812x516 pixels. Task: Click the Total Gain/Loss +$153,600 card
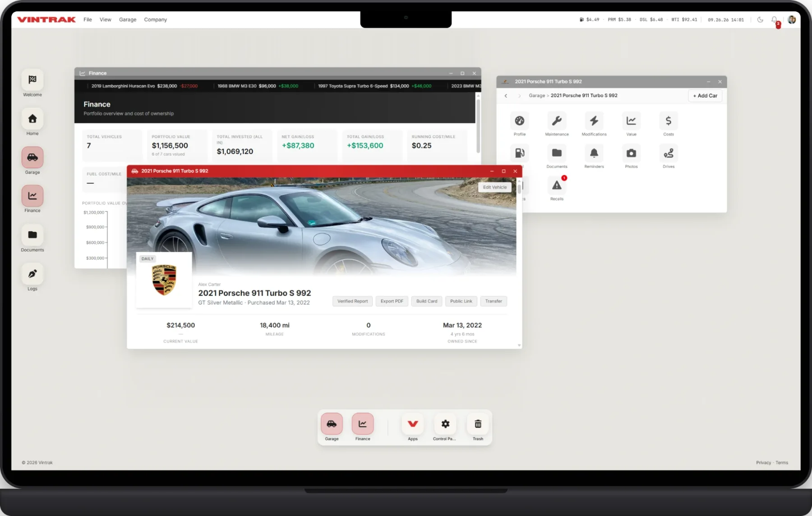[372, 145]
